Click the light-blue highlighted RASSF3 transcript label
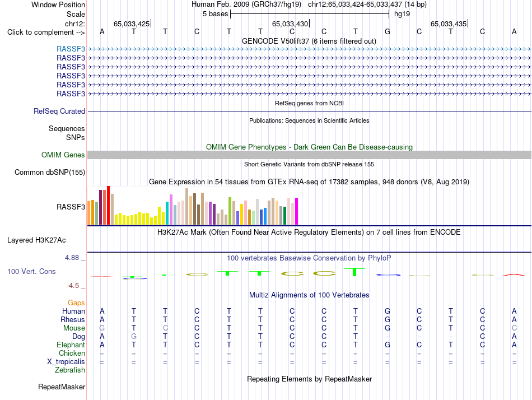The width and height of the screenshot is (532, 400). point(71,49)
